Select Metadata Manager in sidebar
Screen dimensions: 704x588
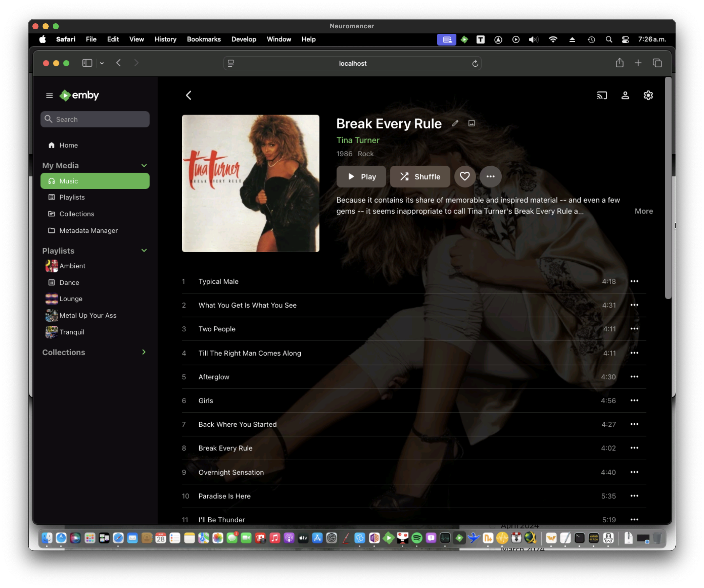(x=88, y=231)
